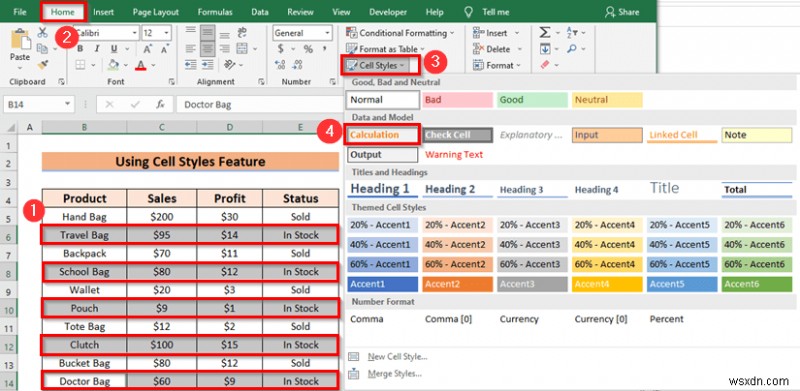
Task: Click the Copy icon in Clipboard group
Action: 42,48
